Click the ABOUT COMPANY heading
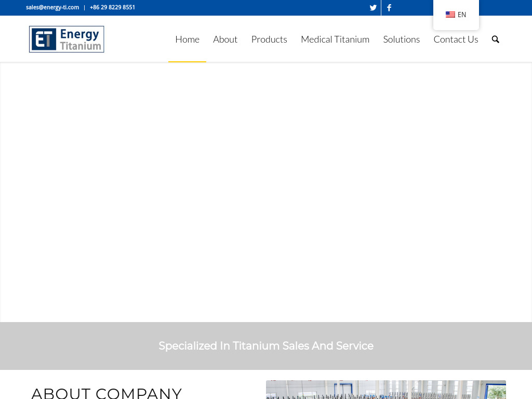Screen dimensions: 532x399 tap(107, 393)
